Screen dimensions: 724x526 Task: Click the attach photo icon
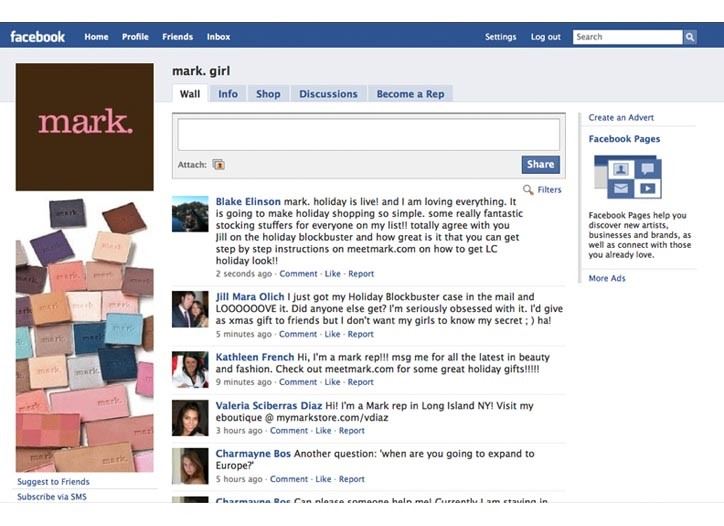click(x=218, y=165)
